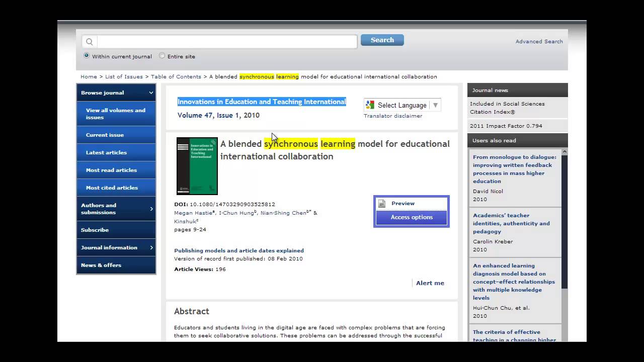Open Latest articles menu item
Screen dimensions: 644x362
(116, 152)
